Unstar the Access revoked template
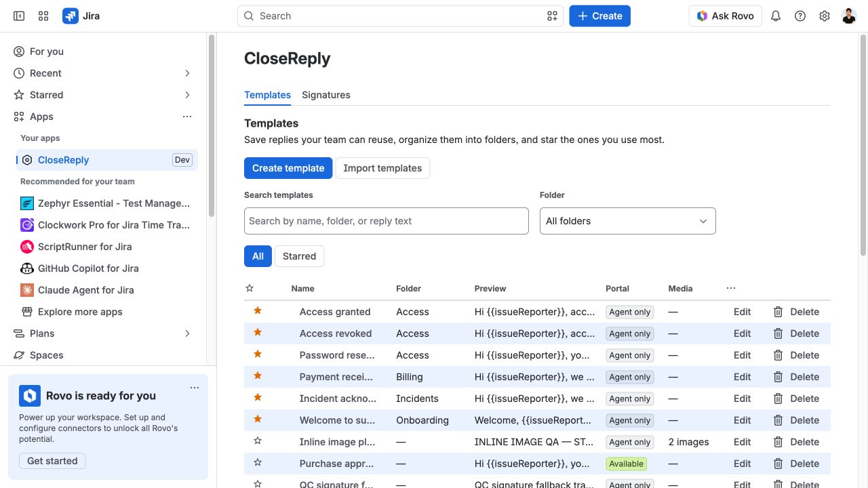This screenshot has height=488, width=868. [x=258, y=332]
